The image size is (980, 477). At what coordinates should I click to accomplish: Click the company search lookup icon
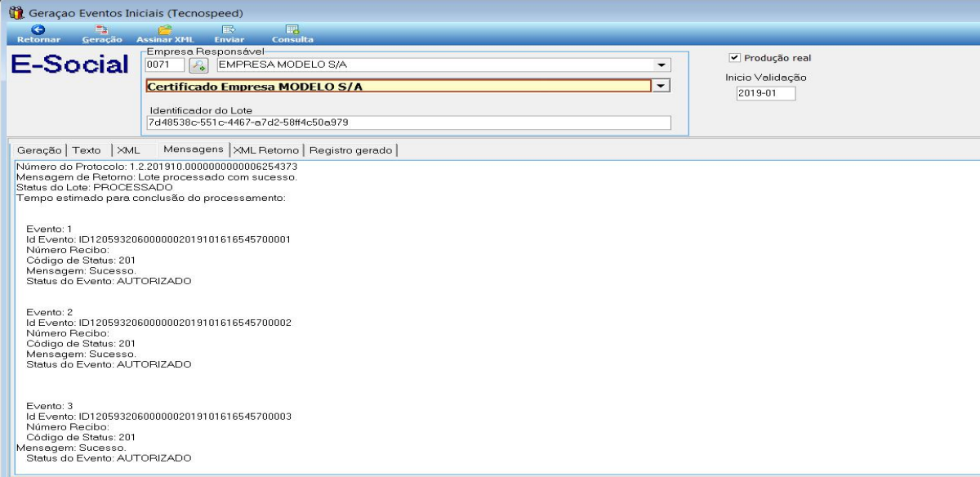[x=198, y=65]
